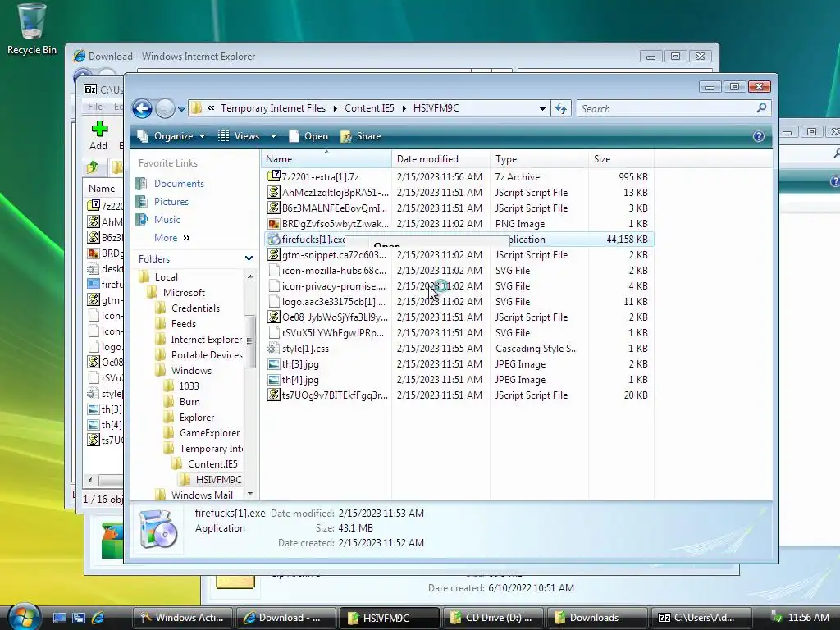Click the Windows Start orb

[x=24, y=617]
